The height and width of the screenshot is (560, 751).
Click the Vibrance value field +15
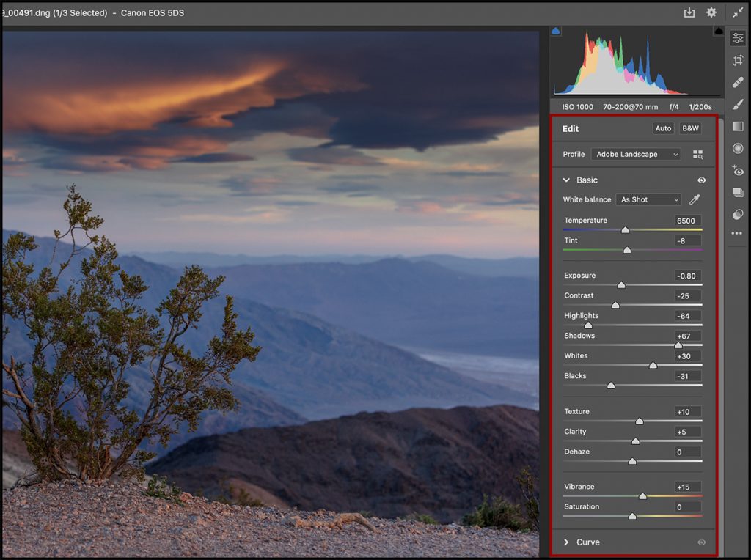[688, 487]
